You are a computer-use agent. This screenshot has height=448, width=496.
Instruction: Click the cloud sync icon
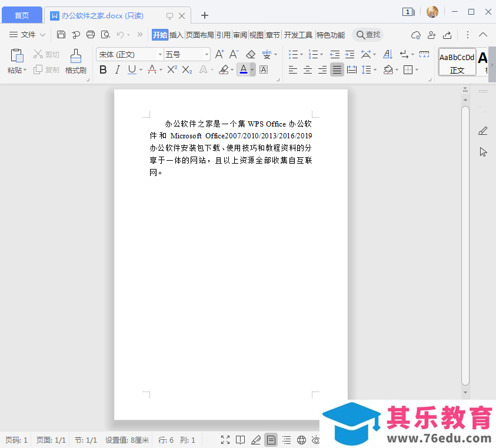coord(415,35)
